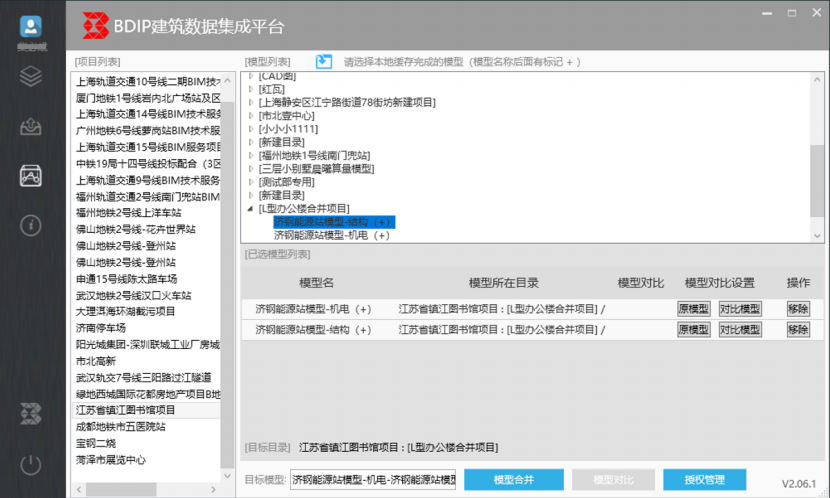Screen dimensions: 830x498
Task: Click the 模型合并 button
Action: pyautogui.click(x=513, y=479)
